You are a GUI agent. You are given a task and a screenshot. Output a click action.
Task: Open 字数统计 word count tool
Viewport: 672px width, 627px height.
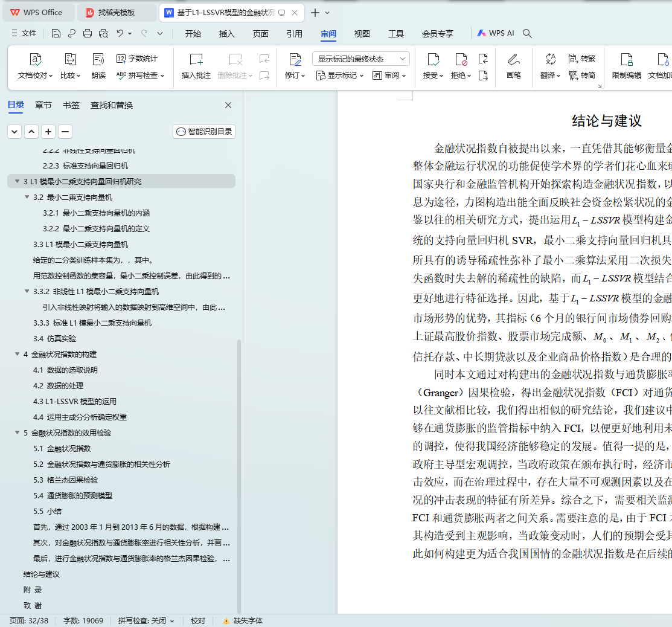(x=137, y=59)
